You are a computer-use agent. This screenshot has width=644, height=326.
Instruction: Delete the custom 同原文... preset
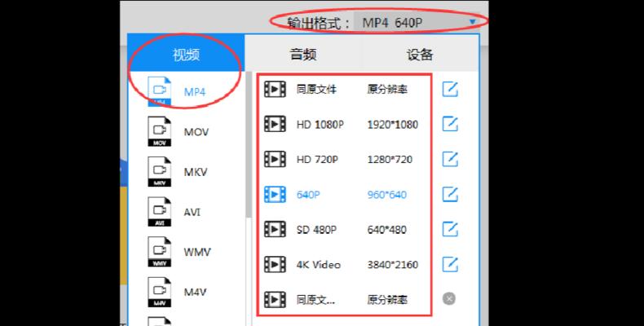[x=449, y=298]
